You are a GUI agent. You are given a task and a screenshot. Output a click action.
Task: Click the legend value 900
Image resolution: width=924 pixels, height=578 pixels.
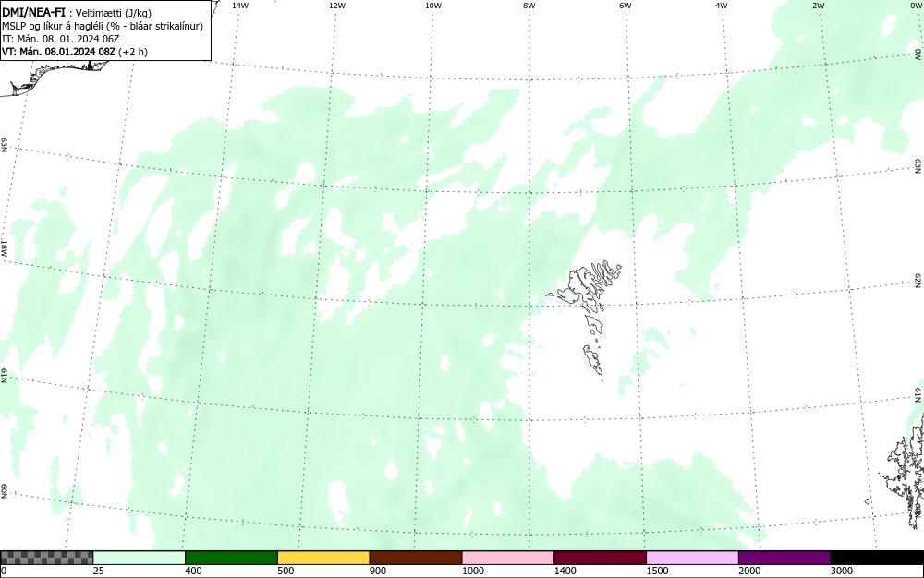(x=378, y=571)
